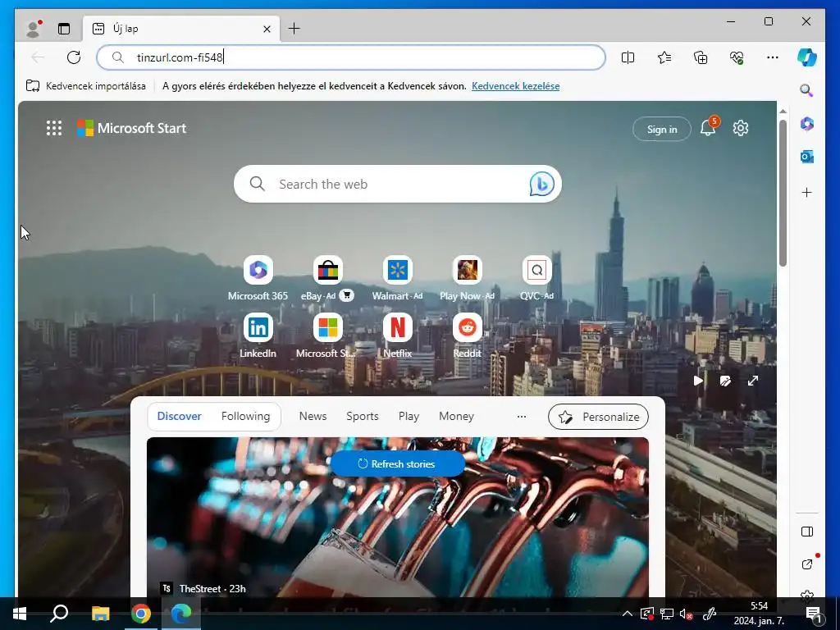Click the Edge taskbar icon
840x630 pixels.
coord(181,614)
